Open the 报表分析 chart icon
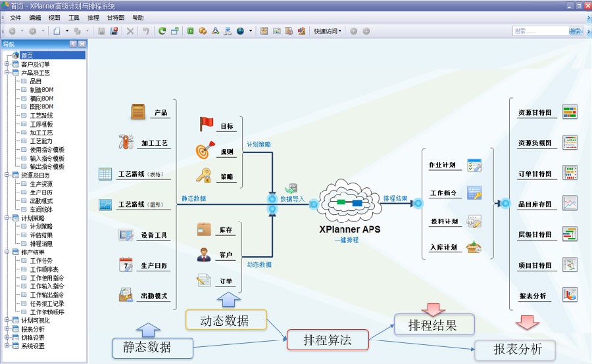 click(570, 295)
